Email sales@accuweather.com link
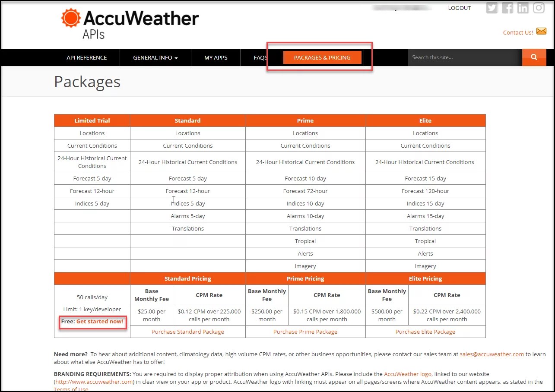The image size is (555, 392). pyautogui.click(x=492, y=354)
